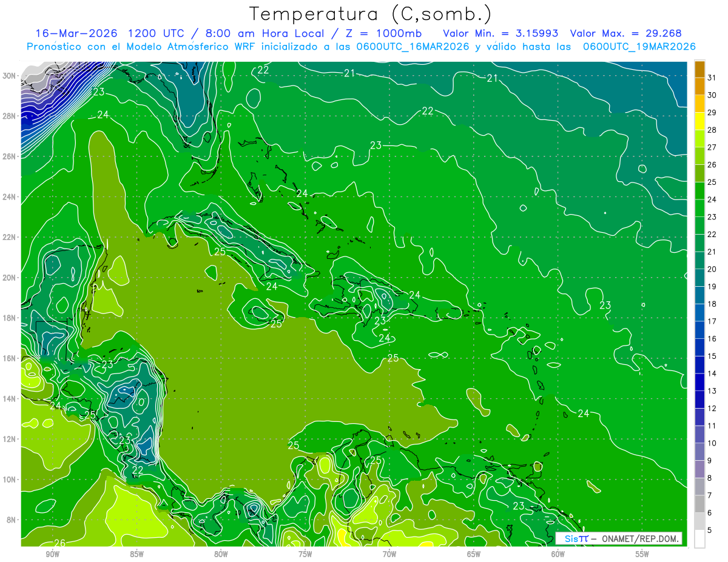
Task: Click the 60W longitude axis label
Action: pos(558,554)
